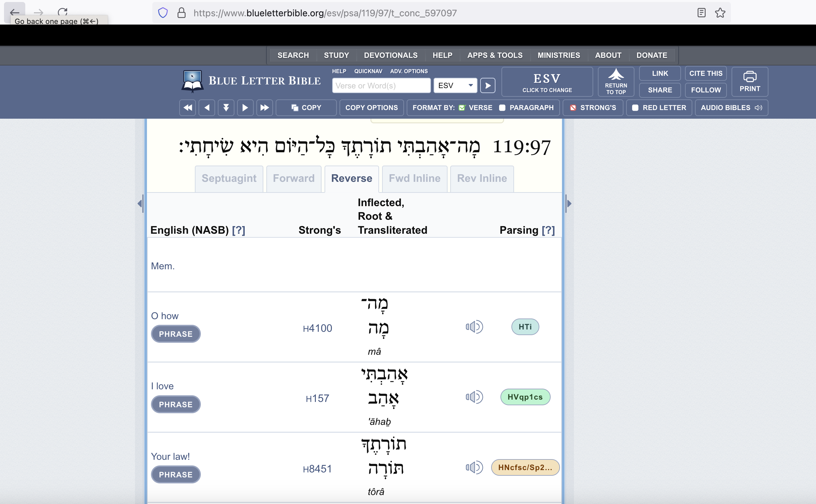This screenshot has height=504, width=816.
Task: Open Copy Options menu
Action: 371,108
